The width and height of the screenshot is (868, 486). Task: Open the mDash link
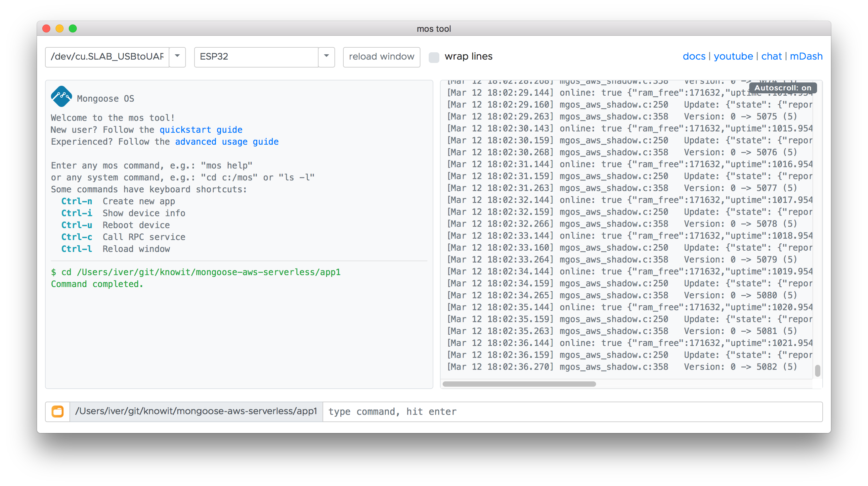coord(806,56)
